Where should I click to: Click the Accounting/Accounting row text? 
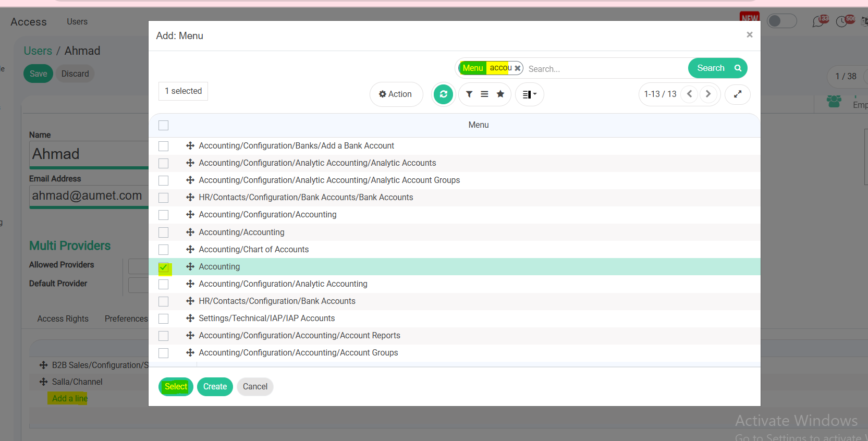241,232
